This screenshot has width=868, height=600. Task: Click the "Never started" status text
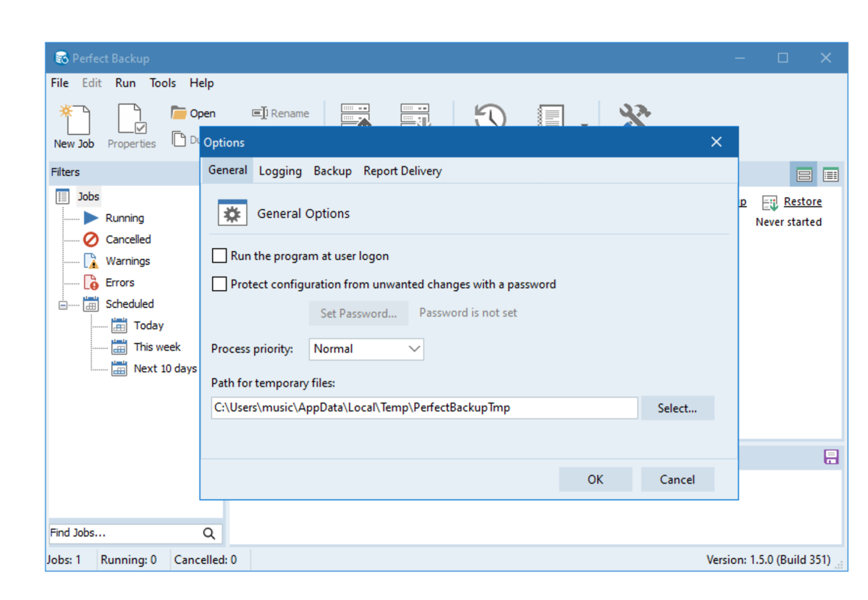point(788,222)
